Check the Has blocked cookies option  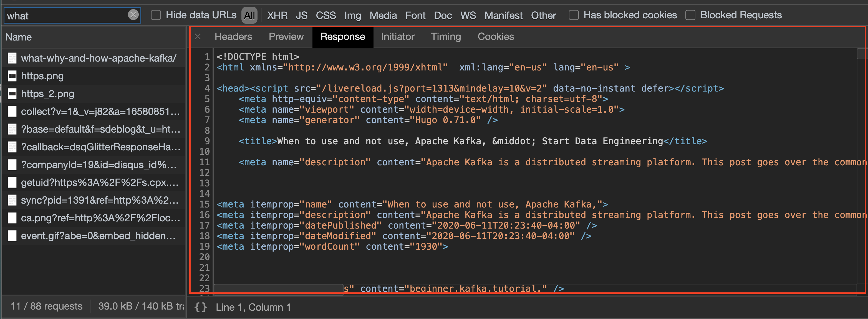coord(574,15)
